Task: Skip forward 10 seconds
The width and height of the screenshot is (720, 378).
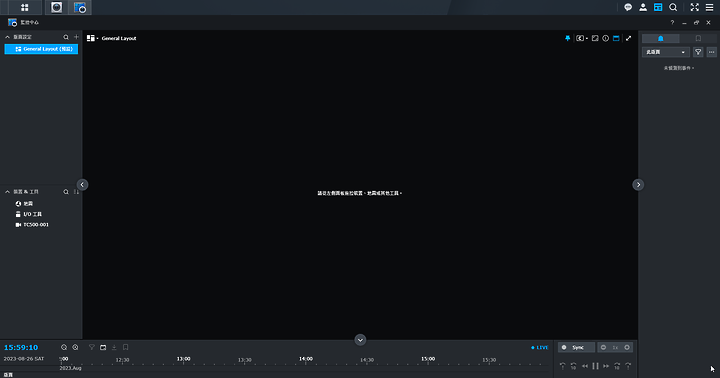Action: 617,366
